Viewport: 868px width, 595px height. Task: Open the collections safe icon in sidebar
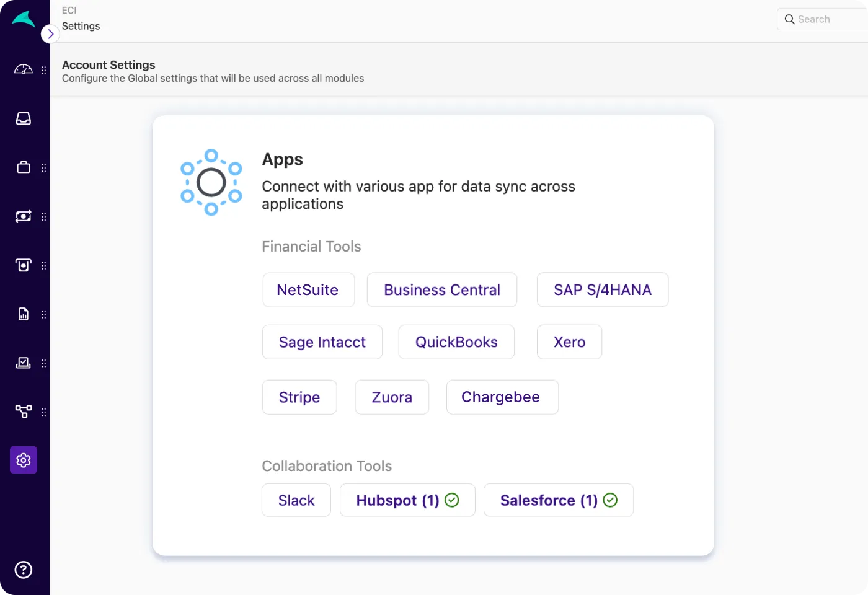24,265
